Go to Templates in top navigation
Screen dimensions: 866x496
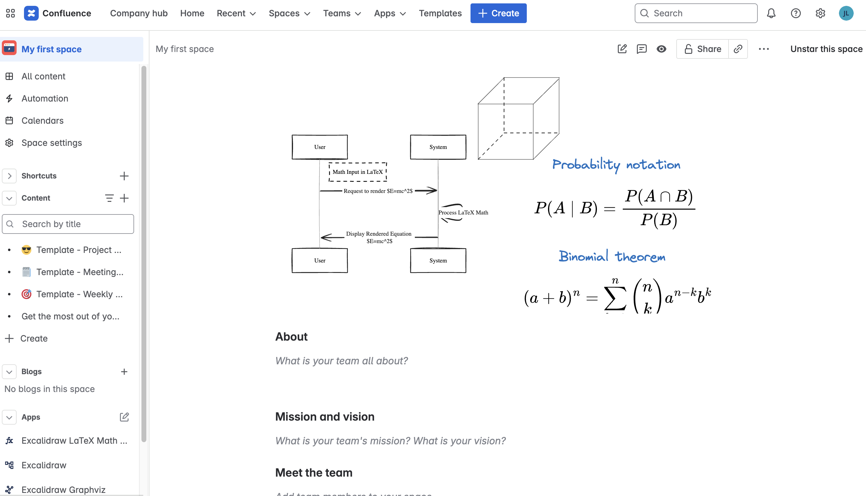point(440,13)
